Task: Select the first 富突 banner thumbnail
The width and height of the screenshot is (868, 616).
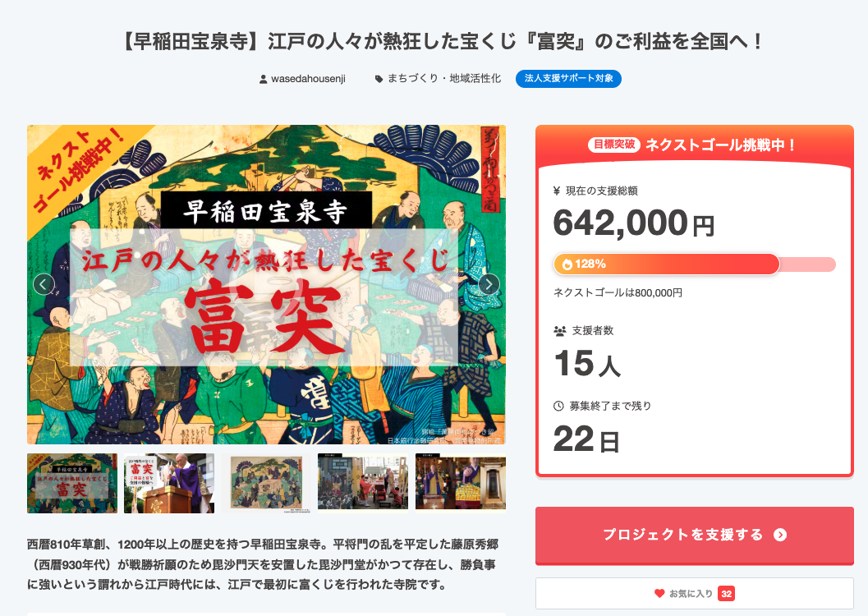Action: click(72, 483)
